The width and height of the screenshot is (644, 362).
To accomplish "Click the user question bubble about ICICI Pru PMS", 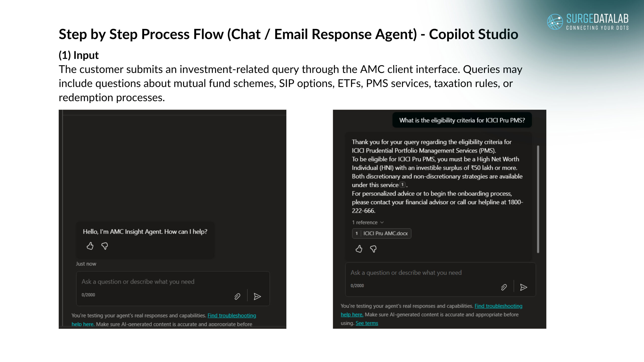I will 462,120.
